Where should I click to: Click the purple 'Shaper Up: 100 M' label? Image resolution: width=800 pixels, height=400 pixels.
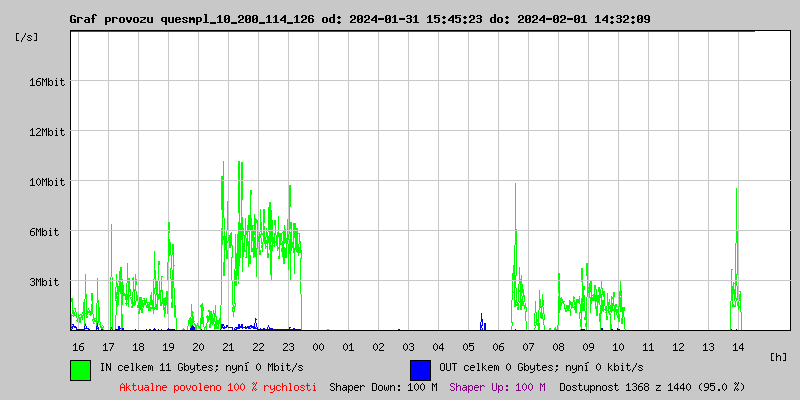pos(497,387)
